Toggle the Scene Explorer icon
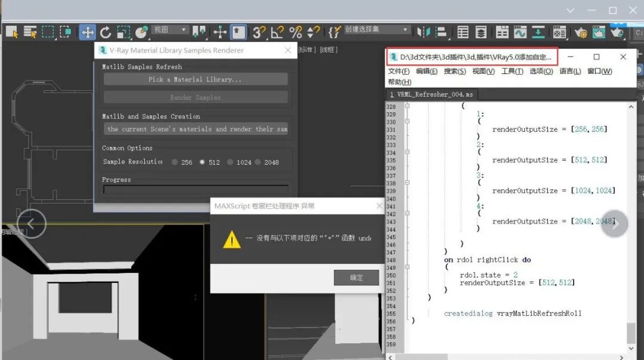Screen dimensions: 644x360 click(463, 32)
